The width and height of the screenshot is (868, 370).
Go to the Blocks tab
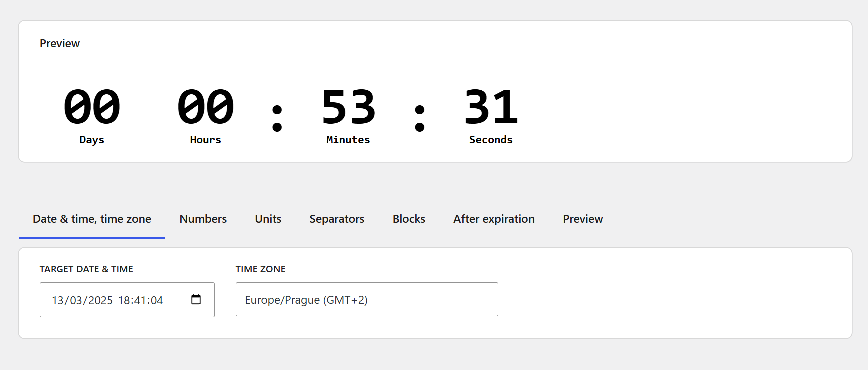[409, 219]
